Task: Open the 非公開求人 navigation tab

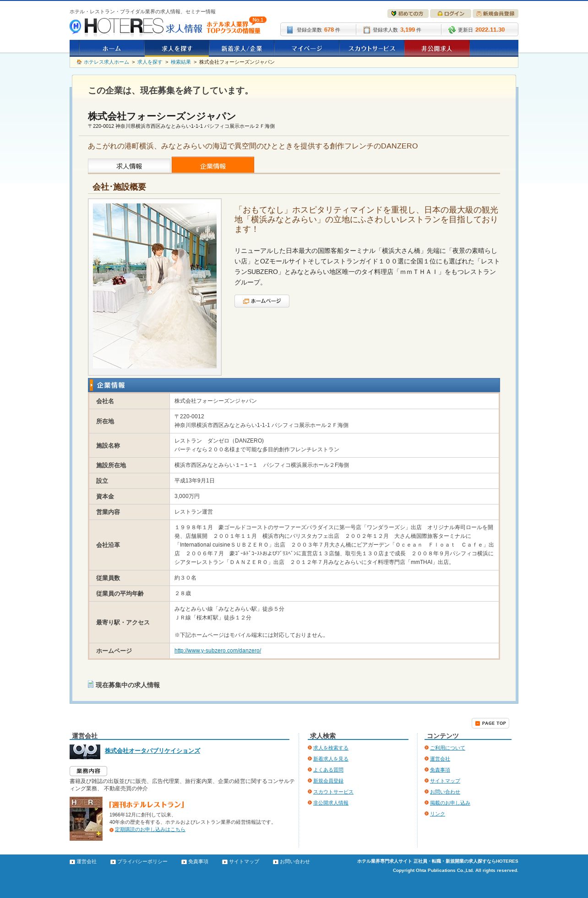Action: (437, 48)
